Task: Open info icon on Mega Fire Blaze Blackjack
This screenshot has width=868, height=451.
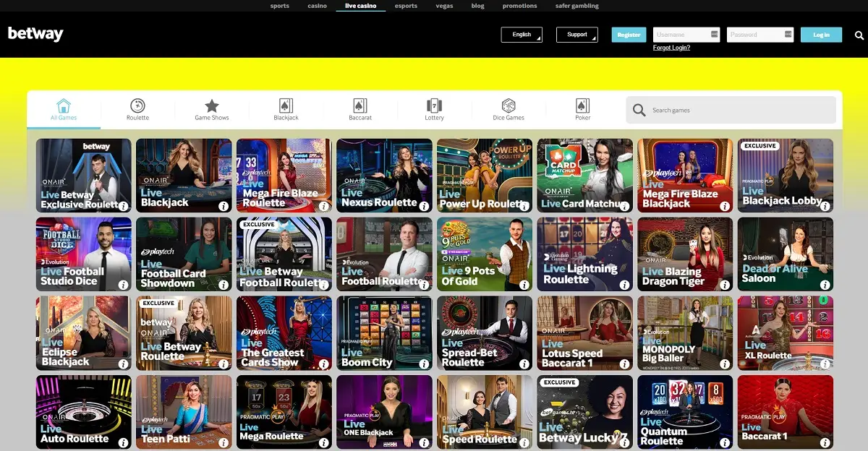Action: click(x=725, y=206)
